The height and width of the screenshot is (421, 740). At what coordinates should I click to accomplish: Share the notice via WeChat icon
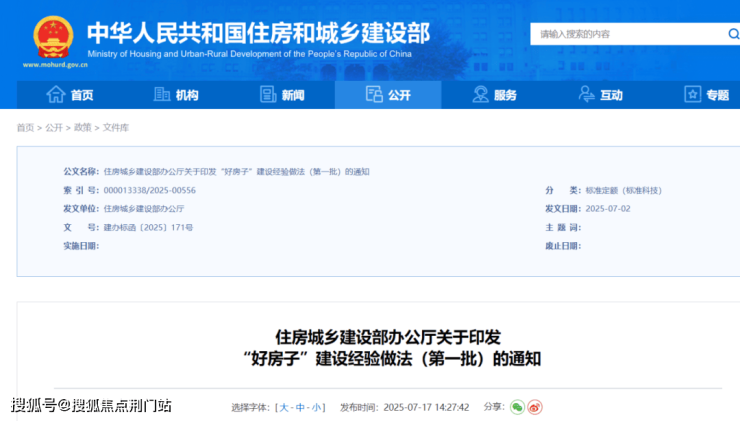[x=517, y=407]
